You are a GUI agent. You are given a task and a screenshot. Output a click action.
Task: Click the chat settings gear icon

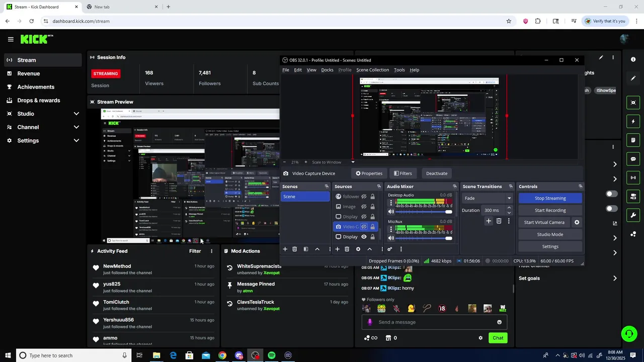(x=480, y=338)
